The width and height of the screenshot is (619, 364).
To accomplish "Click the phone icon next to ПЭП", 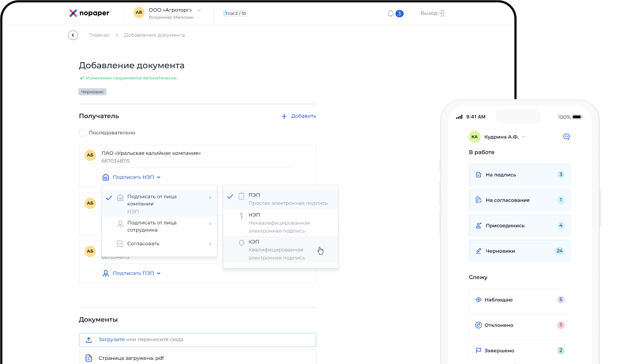I will pyautogui.click(x=241, y=196).
